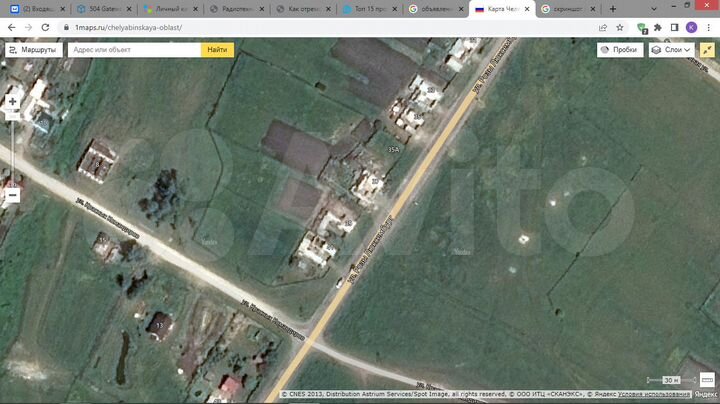Expand the map to fullscreen
720x404 pixels.
[707, 49]
